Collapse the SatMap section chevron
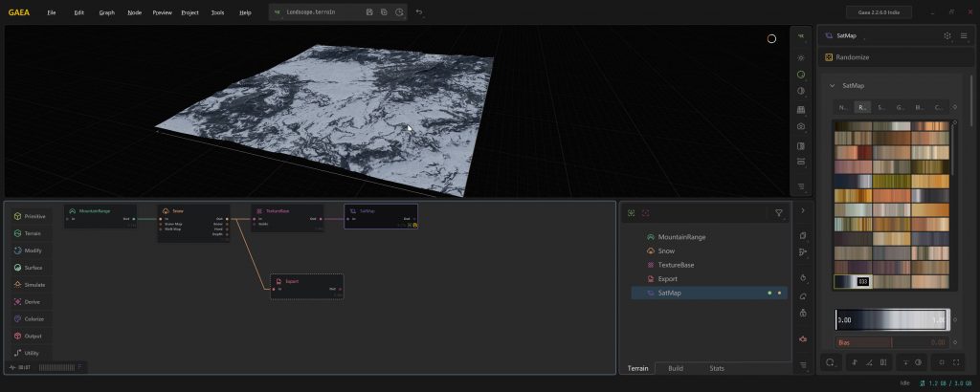 tap(832, 86)
